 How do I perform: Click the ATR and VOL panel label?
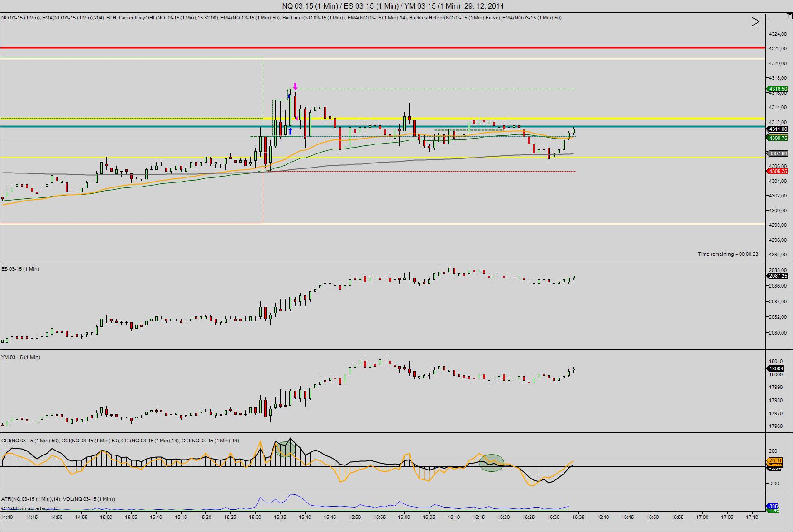(58, 499)
